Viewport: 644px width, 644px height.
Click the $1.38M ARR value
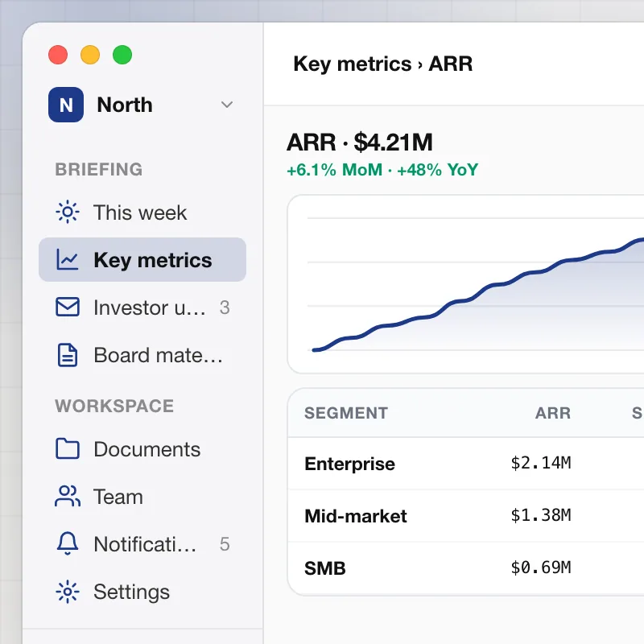point(540,515)
